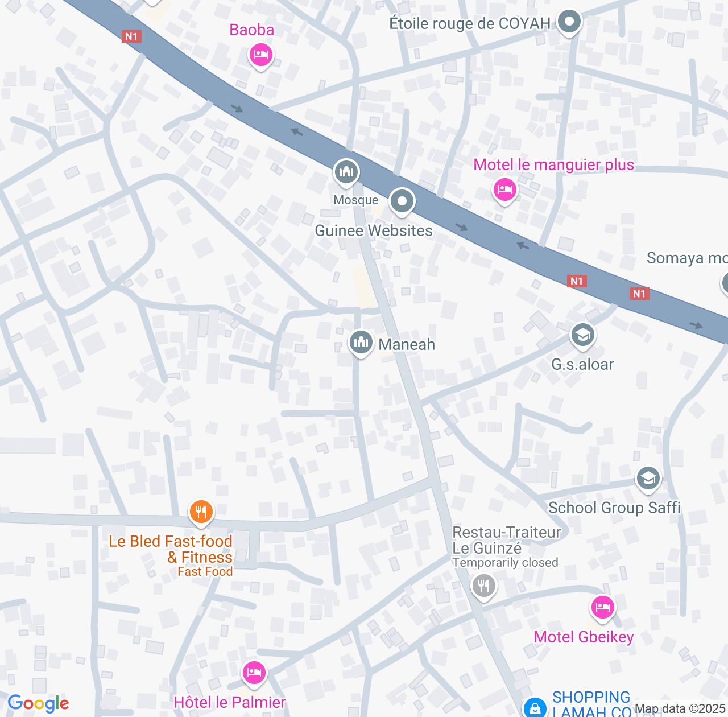728x717 pixels.
Task: Open the Hôtel le Palmier pin
Action: point(254,674)
